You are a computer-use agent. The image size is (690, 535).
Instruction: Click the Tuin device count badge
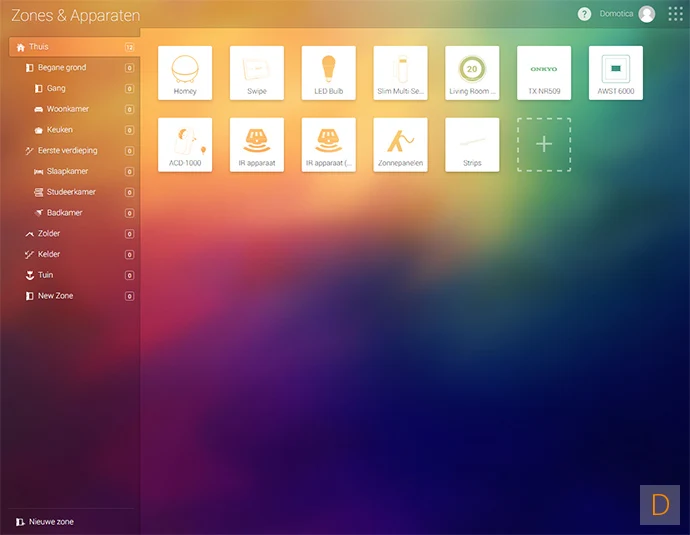pos(129,275)
